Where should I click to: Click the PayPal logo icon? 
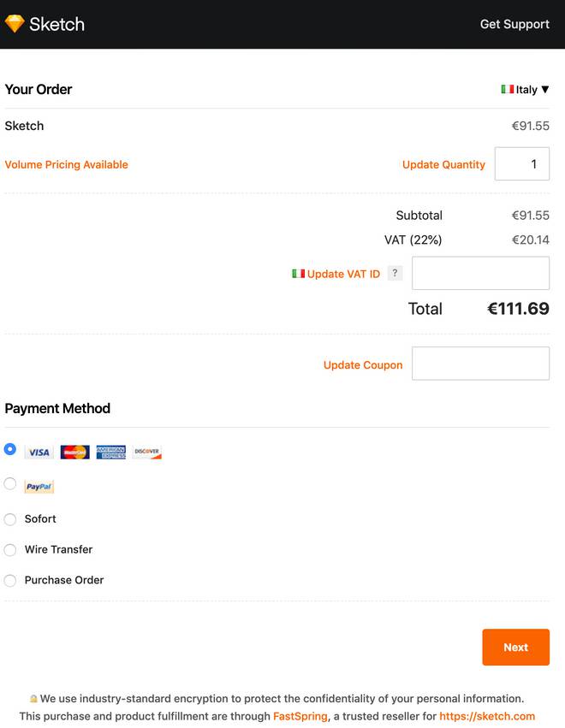[x=39, y=486]
